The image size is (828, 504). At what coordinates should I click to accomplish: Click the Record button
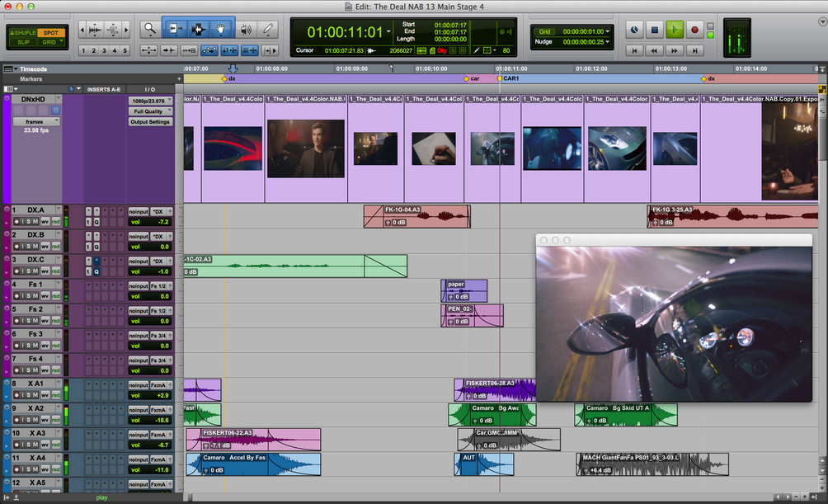pos(694,30)
